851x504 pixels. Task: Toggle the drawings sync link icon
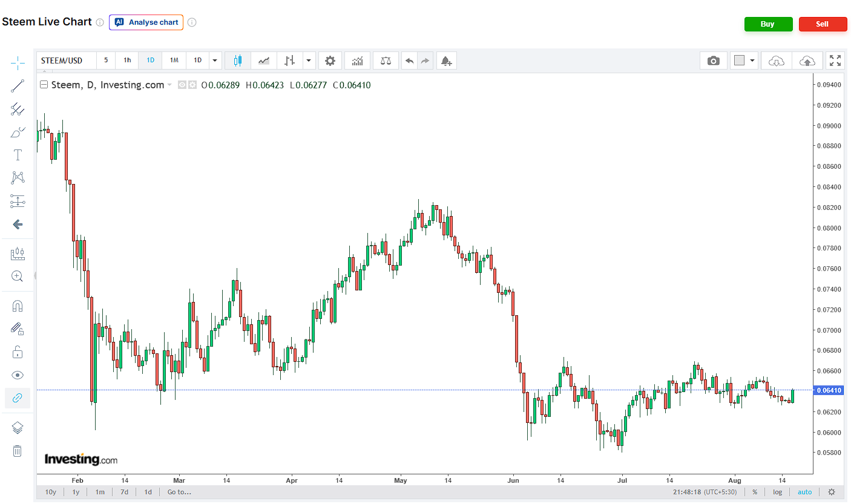(x=18, y=398)
